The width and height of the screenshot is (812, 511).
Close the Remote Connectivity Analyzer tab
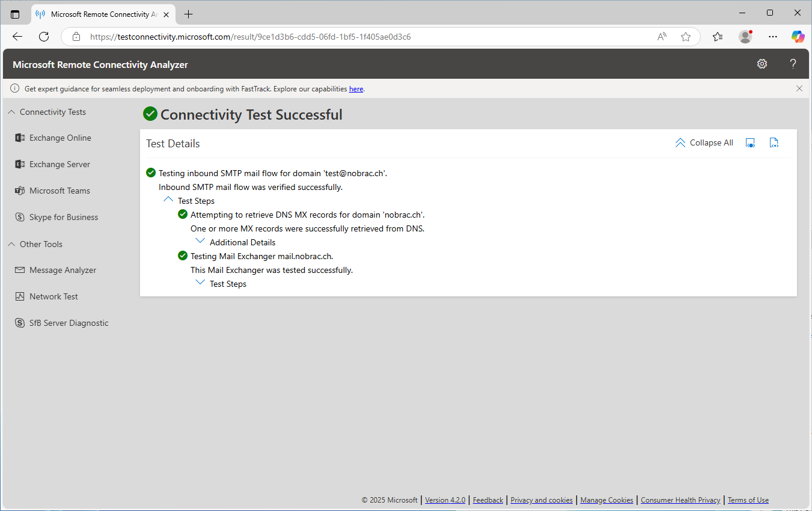tap(166, 13)
